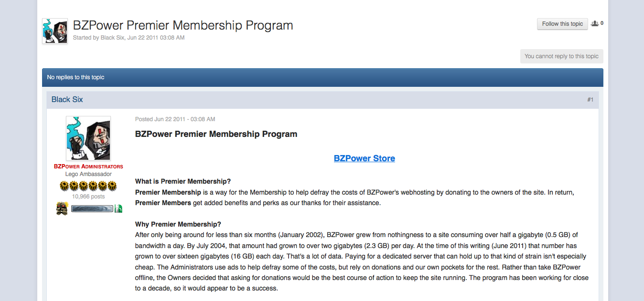Open Black Six's profile from the post header
Screen dimensions: 644x301
pos(67,100)
